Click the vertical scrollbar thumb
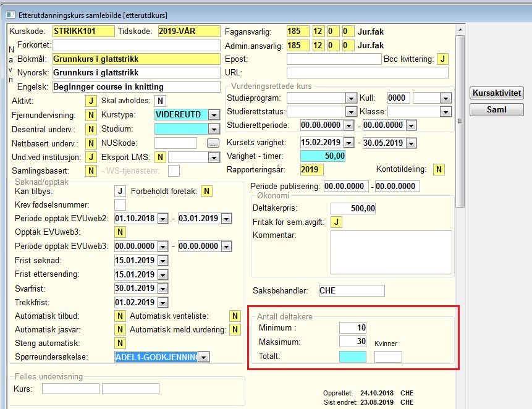 coord(460,121)
